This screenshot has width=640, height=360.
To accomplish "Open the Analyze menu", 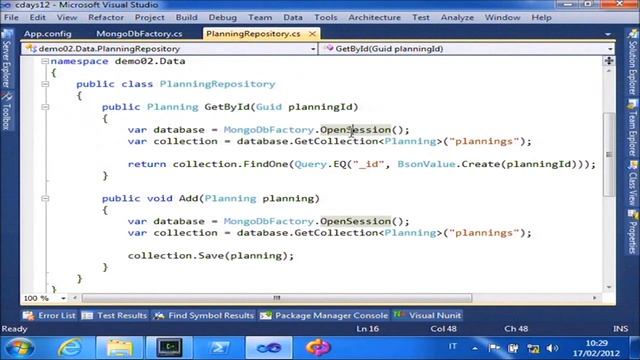I will (457, 18).
